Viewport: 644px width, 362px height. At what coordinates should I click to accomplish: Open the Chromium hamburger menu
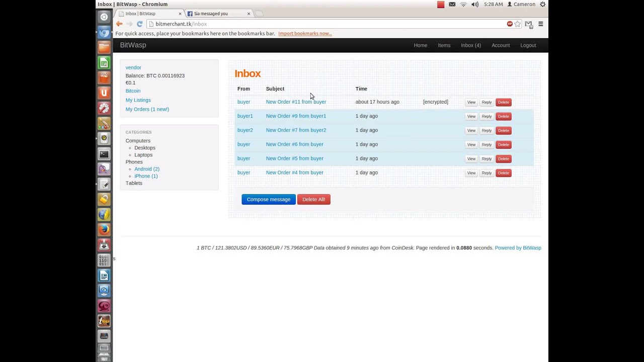pos(541,24)
